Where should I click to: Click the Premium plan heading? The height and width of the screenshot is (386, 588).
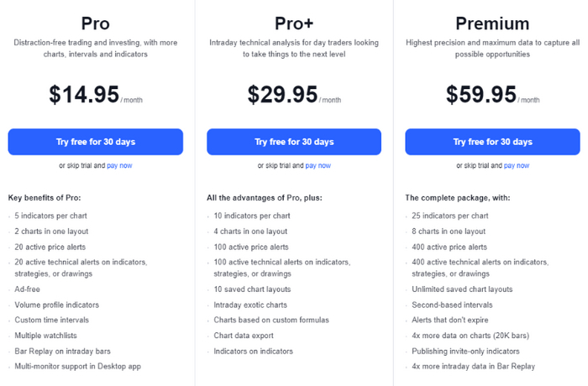pyautogui.click(x=492, y=23)
